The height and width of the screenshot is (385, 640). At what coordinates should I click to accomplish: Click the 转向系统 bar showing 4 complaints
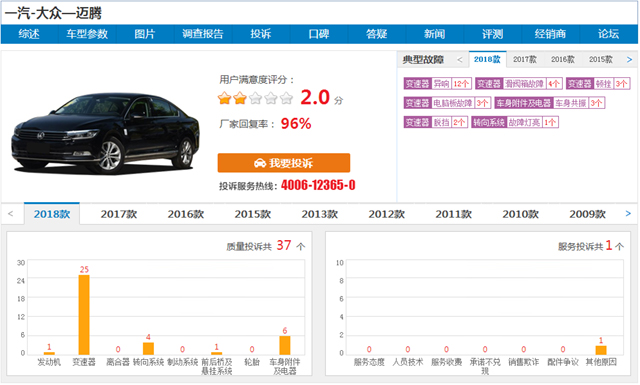click(148, 348)
